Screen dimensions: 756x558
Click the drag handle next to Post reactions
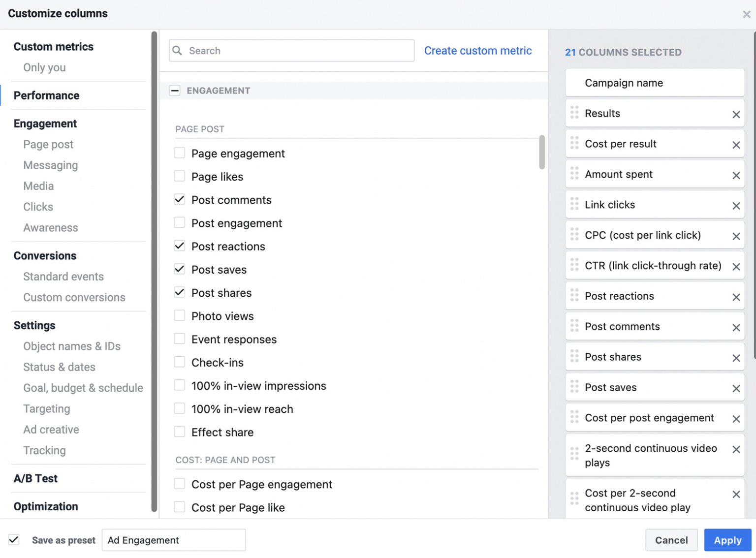click(574, 296)
